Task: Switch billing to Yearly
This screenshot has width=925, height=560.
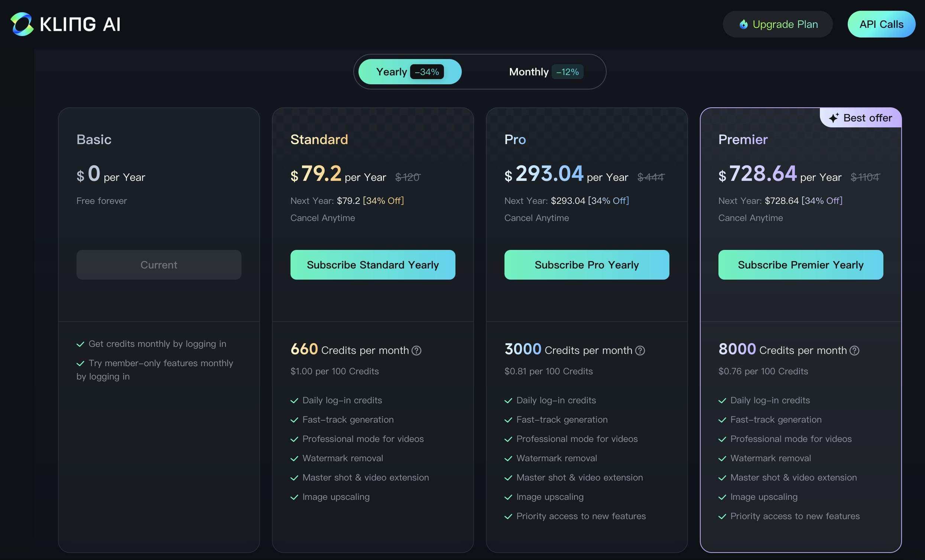Action: [x=392, y=72]
